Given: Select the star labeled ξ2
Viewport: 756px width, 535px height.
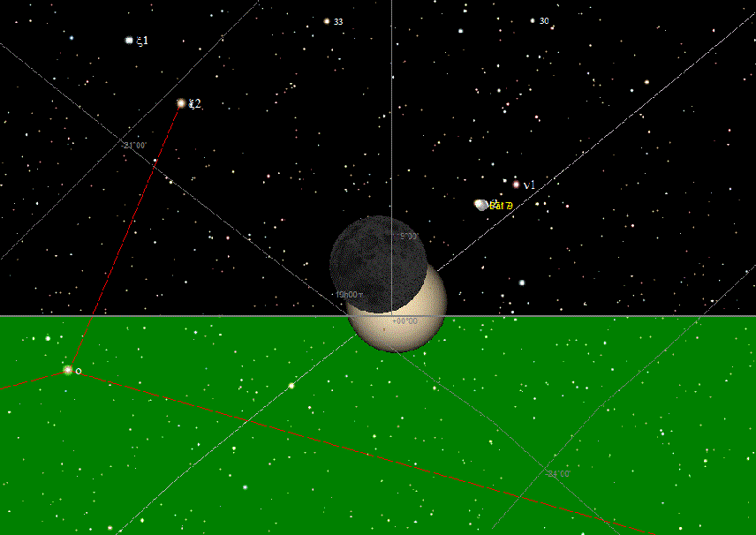Looking at the screenshot, I should (181, 103).
